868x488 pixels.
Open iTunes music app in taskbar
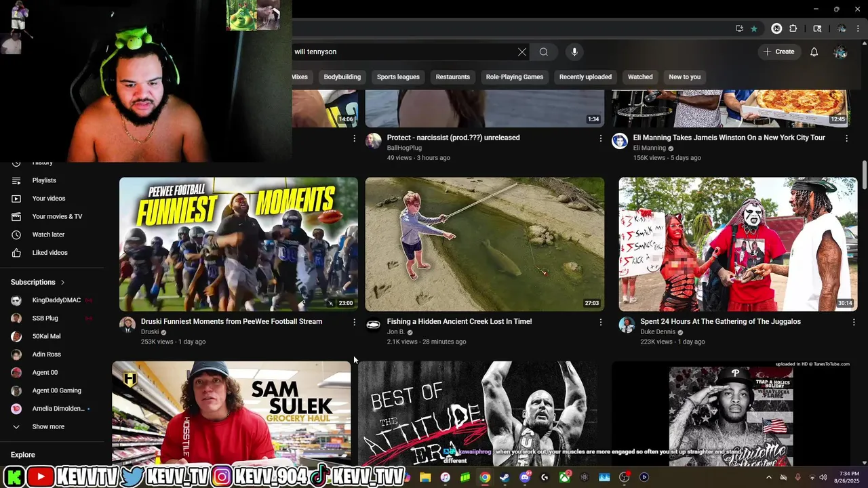pos(445,477)
